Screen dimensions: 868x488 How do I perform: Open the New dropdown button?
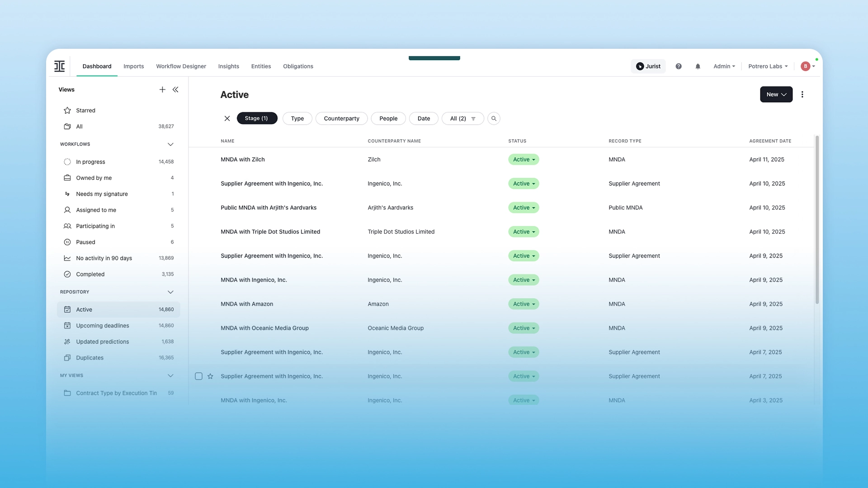click(x=776, y=94)
